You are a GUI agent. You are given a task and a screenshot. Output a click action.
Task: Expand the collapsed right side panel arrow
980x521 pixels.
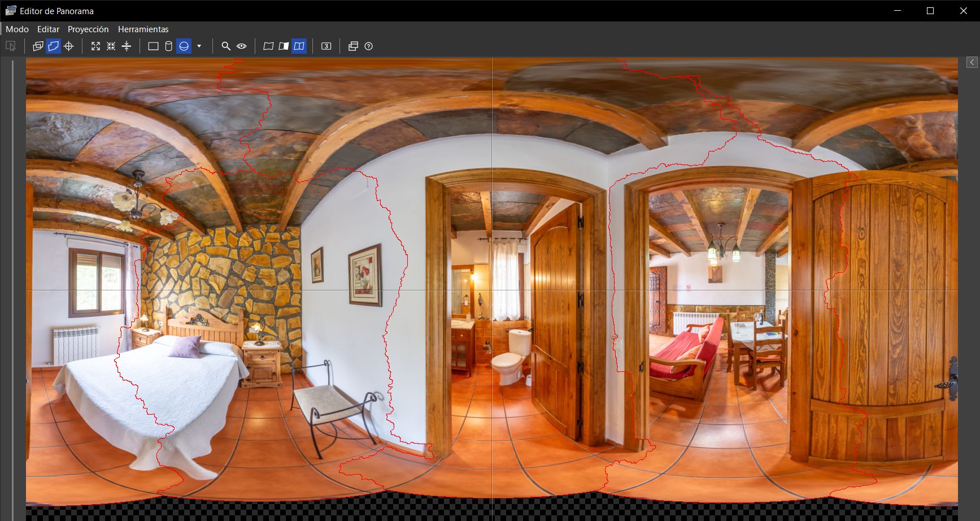coord(972,62)
